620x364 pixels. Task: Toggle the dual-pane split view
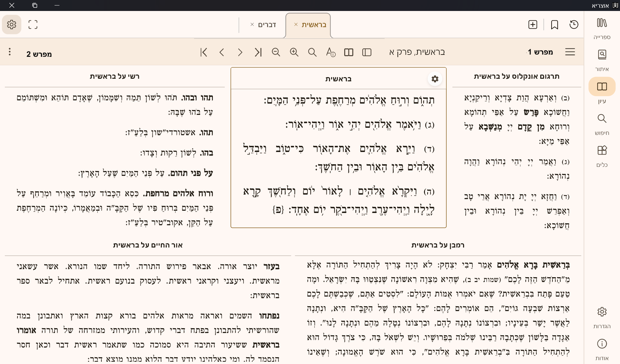pos(348,52)
